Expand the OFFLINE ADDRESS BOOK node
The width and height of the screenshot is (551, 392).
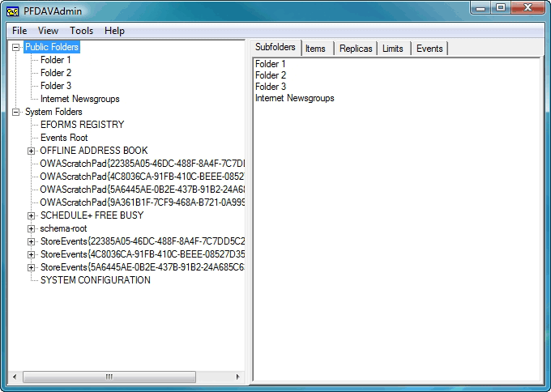(31, 151)
